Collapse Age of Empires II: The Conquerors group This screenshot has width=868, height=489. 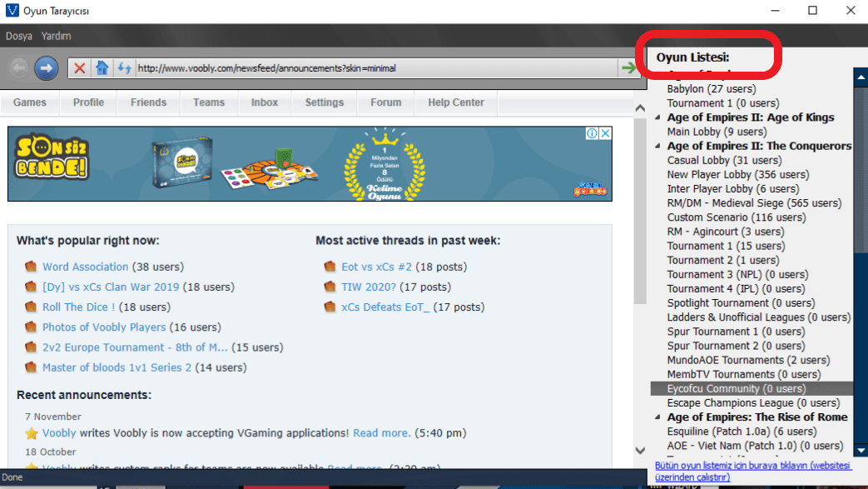657,147
